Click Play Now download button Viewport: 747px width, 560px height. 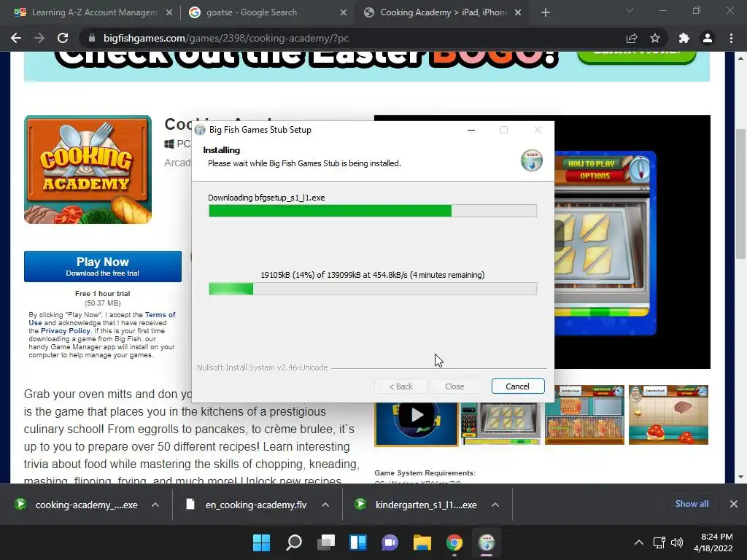pyautogui.click(x=102, y=266)
